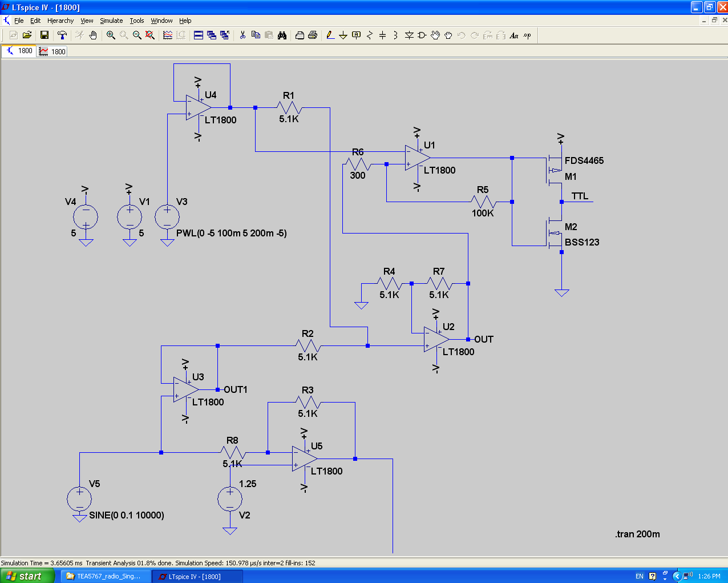Screen dimensions: 728x583
Task: Select the Text 'Aa' tool
Action: click(514, 35)
